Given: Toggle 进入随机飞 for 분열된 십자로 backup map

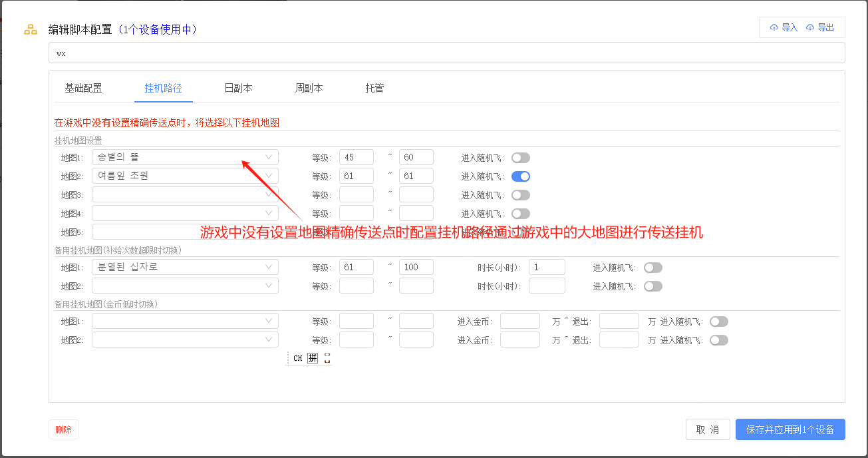Looking at the screenshot, I should pyautogui.click(x=652, y=268).
